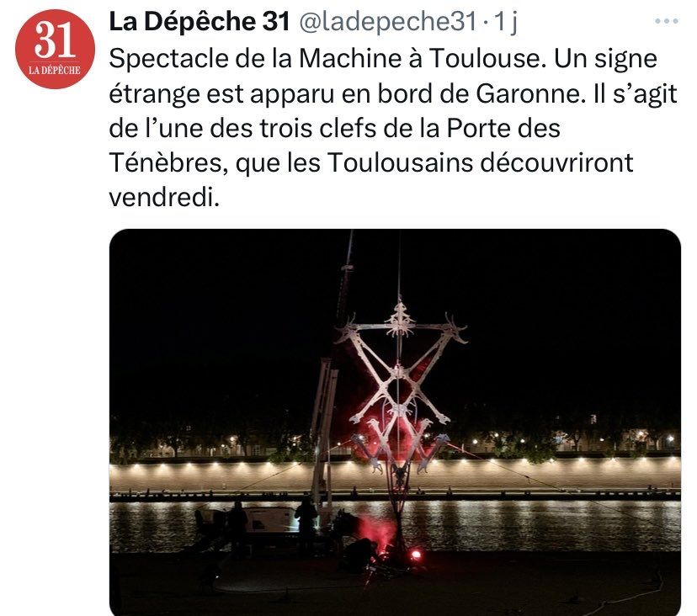697x616 pixels.
Task: Click the 1 j timestamp
Action: [506, 21]
